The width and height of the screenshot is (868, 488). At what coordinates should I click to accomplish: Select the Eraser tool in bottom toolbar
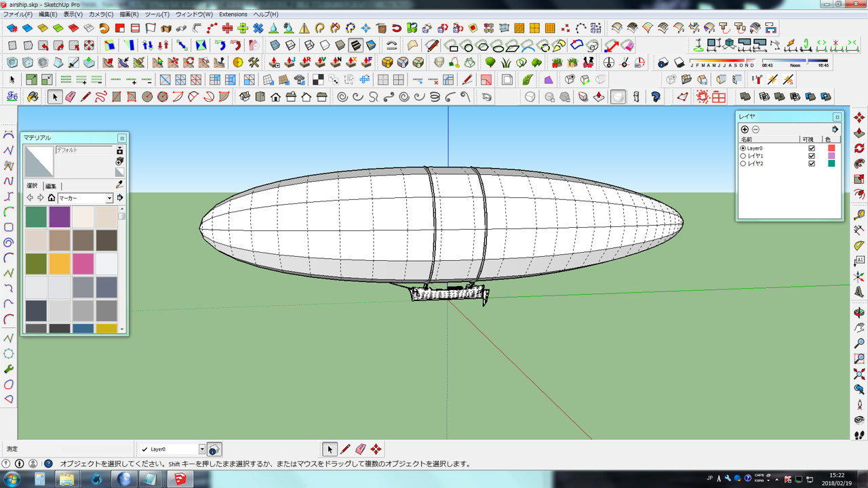pos(361,449)
